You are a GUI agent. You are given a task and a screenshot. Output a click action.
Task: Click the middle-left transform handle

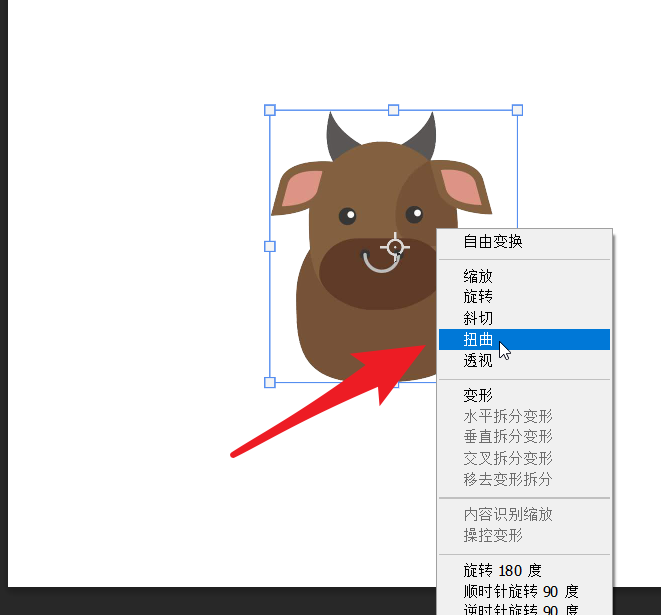click(270, 247)
